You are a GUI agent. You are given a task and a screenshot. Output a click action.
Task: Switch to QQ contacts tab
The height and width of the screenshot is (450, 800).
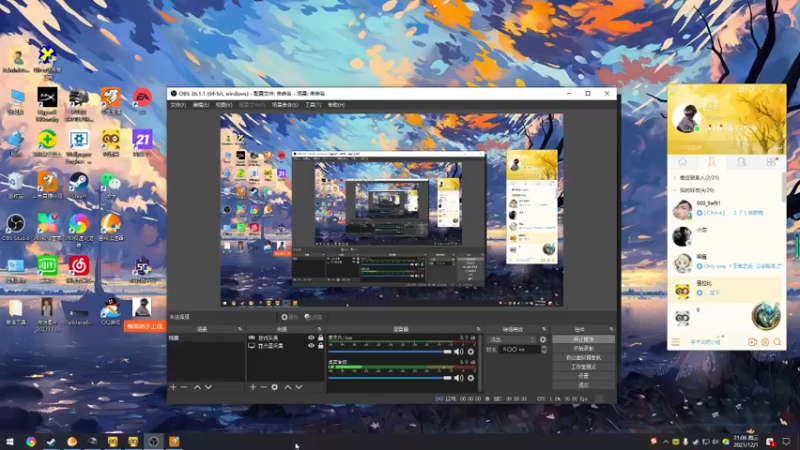click(712, 162)
